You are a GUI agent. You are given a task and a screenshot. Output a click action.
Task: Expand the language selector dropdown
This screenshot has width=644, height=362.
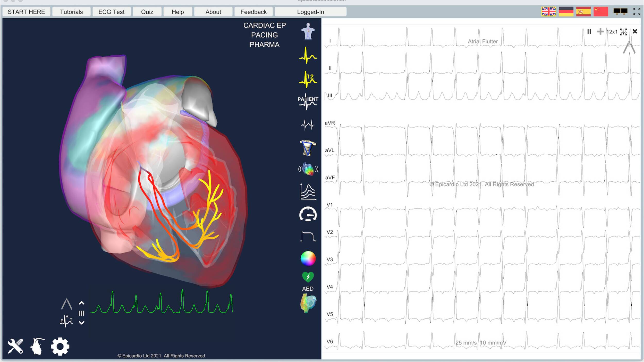tap(550, 12)
